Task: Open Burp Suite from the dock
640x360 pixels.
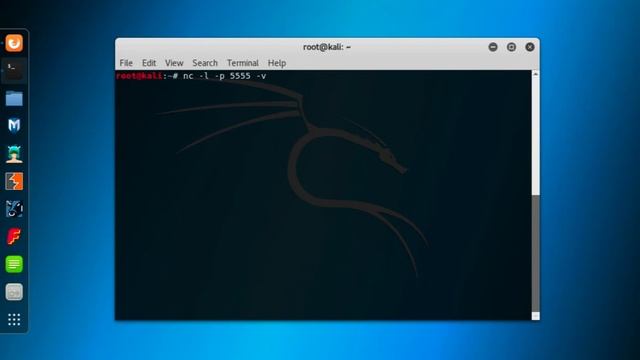Action: pos(14,181)
